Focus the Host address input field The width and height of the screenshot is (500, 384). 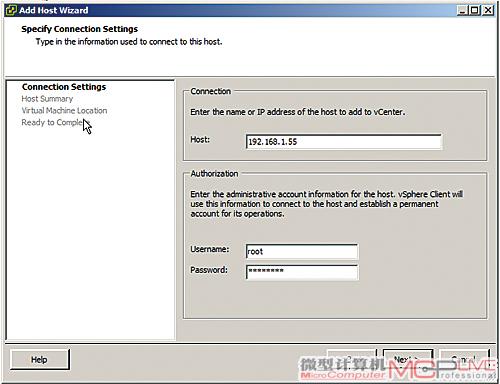[x=344, y=142]
